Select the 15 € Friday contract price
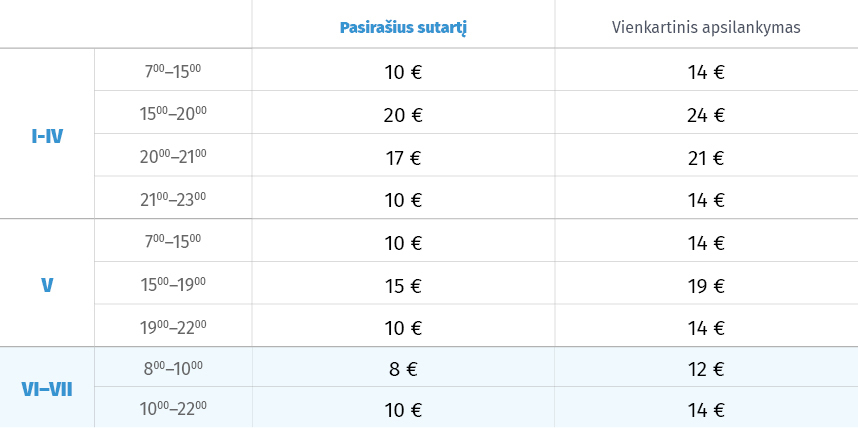Viewport: 858px width, 428px height. [x=403, y=286]
